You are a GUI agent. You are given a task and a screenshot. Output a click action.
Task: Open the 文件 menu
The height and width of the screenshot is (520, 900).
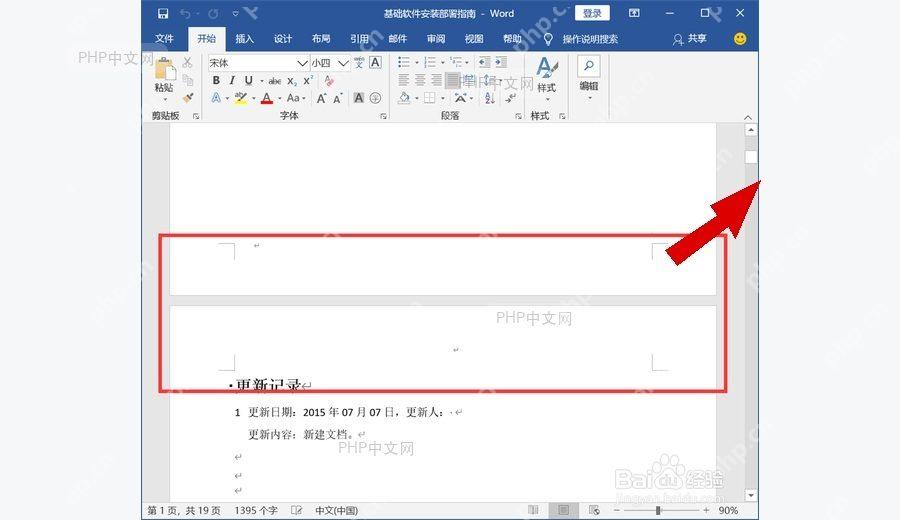[x=164, y=38]
